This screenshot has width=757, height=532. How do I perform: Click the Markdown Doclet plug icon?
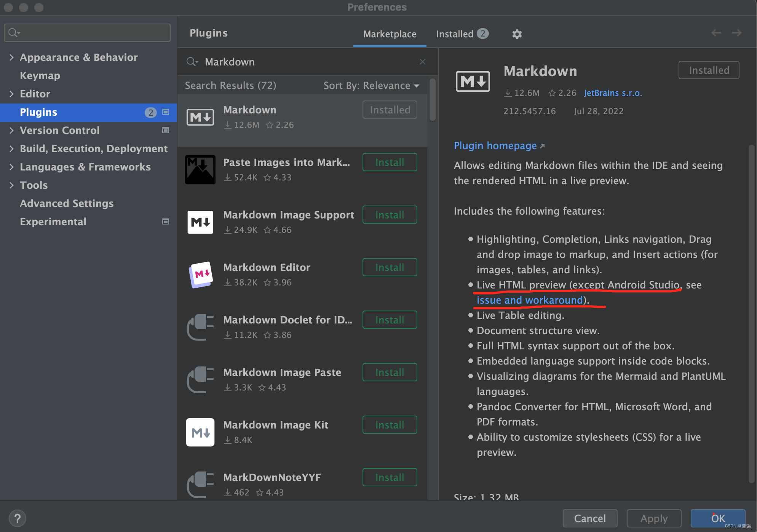(x=200, y=327)
